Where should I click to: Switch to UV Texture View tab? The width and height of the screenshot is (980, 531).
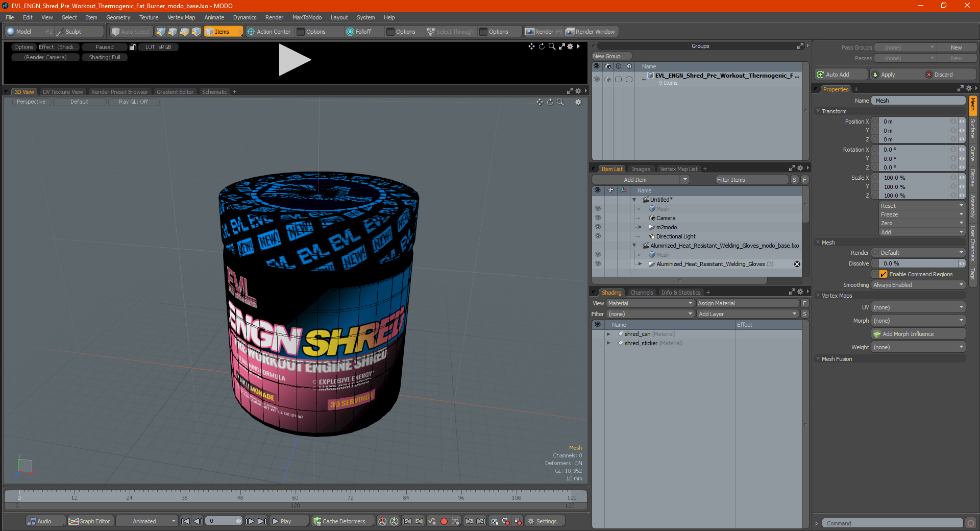tap(62, 92)
